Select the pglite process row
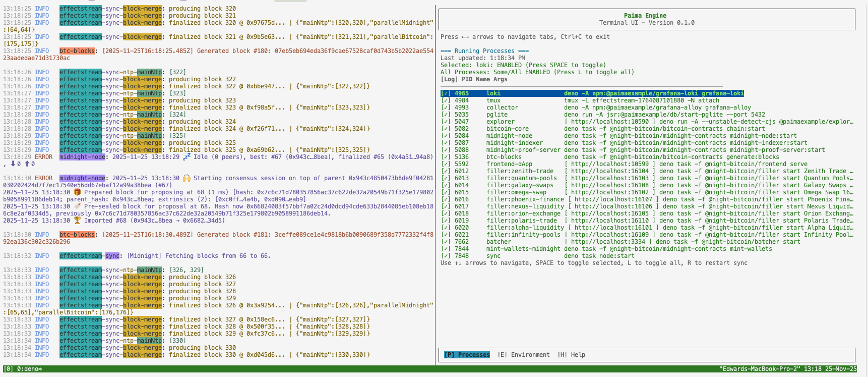Screen dimensions: 868x377 497,115
